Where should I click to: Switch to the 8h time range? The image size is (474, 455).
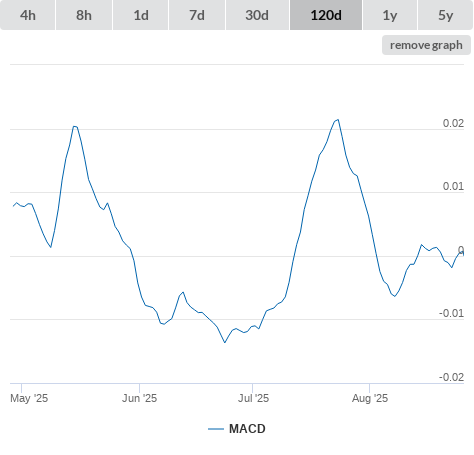84,15
